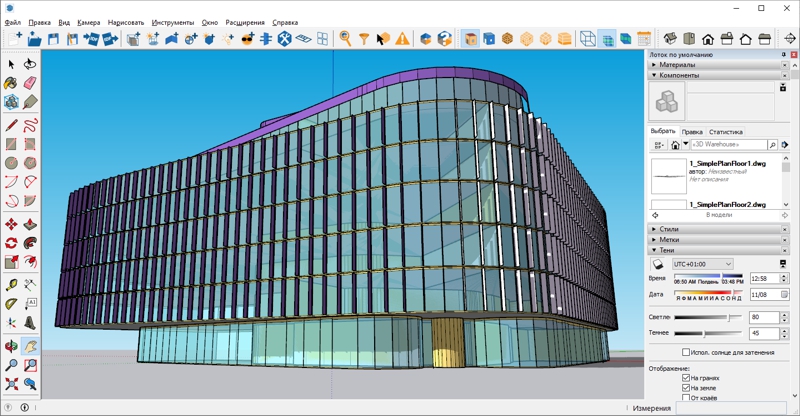
Task: Expand the Стили panel
Action: tap(654, 229)
